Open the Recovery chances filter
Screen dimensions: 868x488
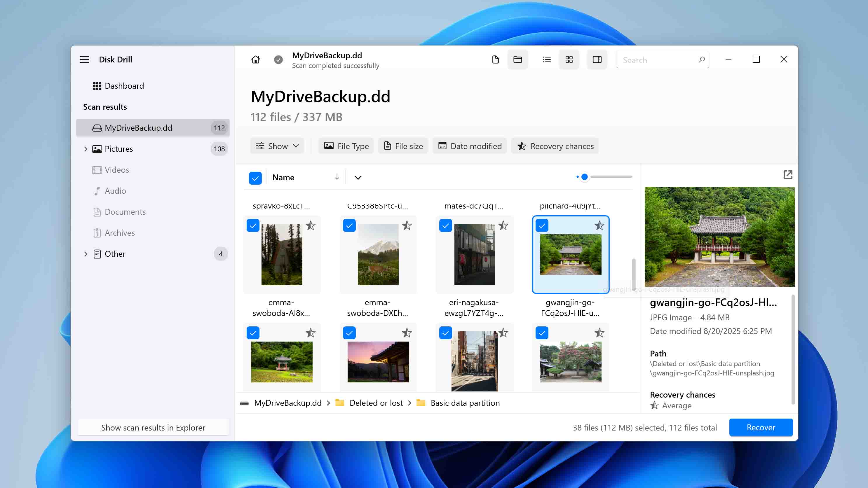(x=555, y=146)
